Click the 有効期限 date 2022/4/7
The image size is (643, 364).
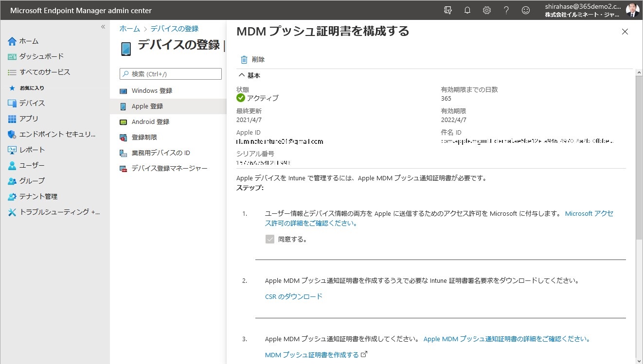tap(454, 120)
